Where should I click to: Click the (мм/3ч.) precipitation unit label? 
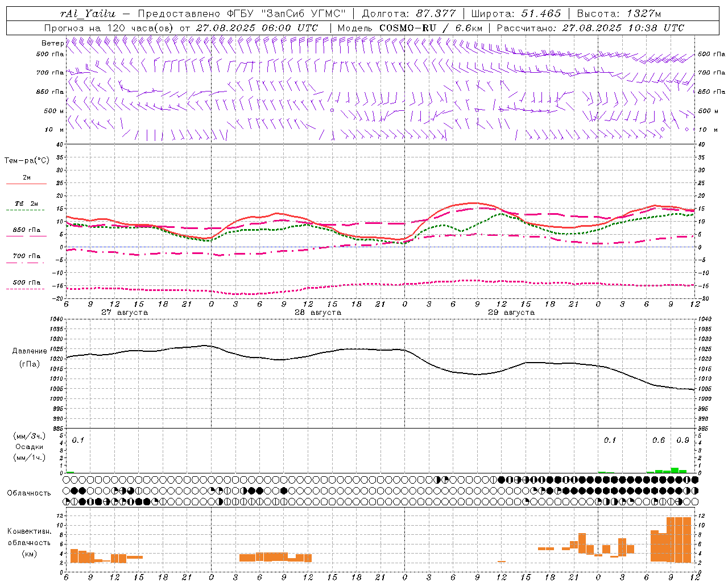click(x=30, y=436)
